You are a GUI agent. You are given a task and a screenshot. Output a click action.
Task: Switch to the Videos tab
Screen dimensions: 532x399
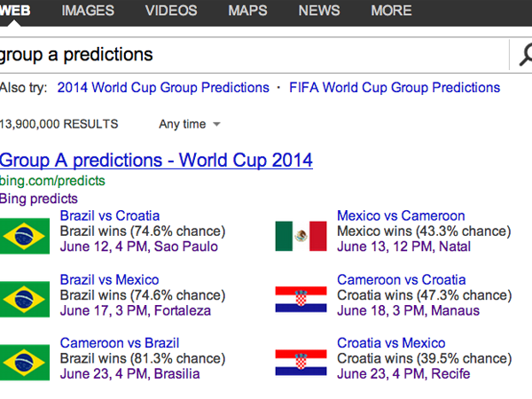pyautogui.click(x=171, y=11)
